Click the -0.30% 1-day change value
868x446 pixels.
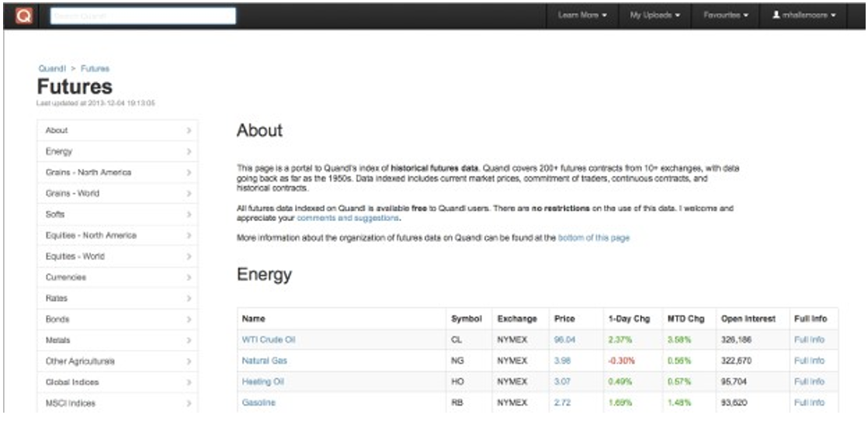pos(621,361)
